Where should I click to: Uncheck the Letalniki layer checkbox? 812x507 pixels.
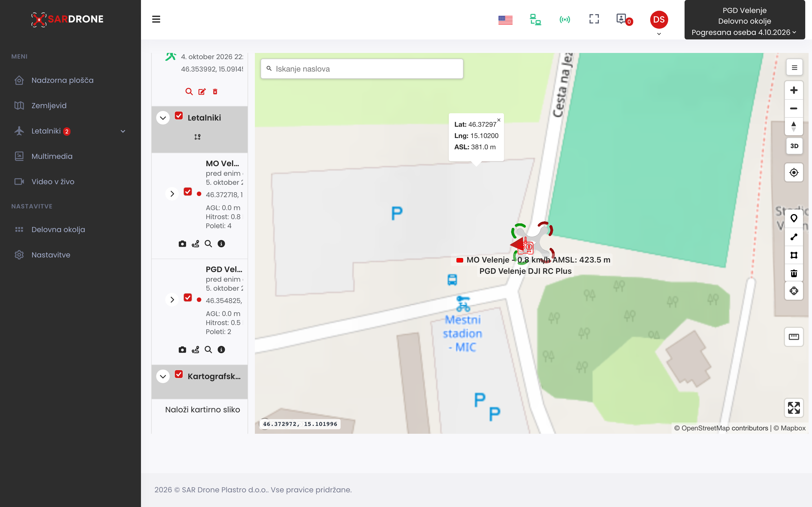[x=179, y=116]
